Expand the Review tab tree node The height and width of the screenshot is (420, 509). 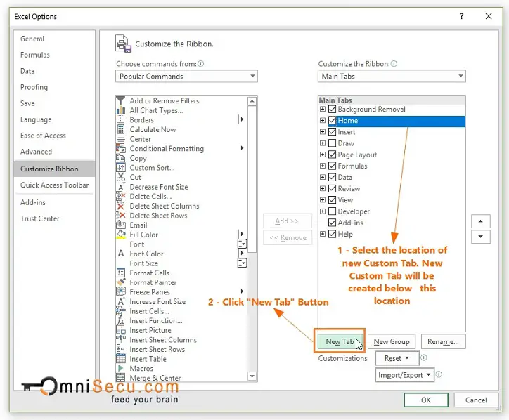click(323, 188)
